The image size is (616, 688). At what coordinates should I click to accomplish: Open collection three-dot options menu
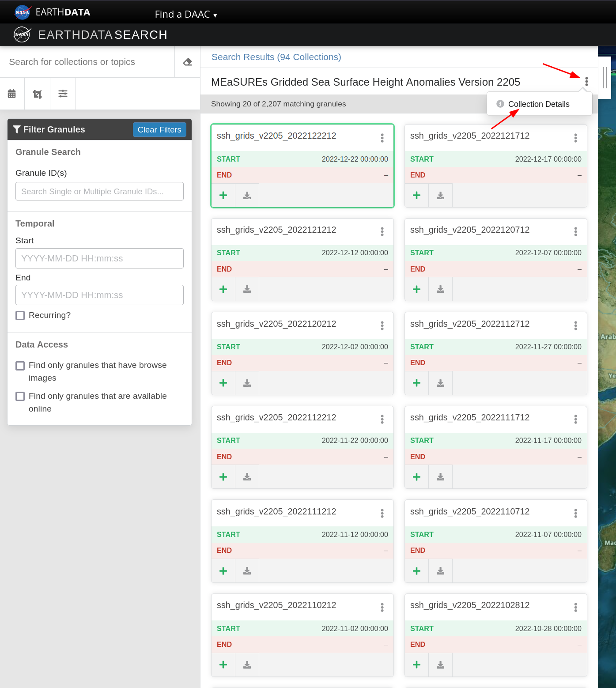click(586, 82)
